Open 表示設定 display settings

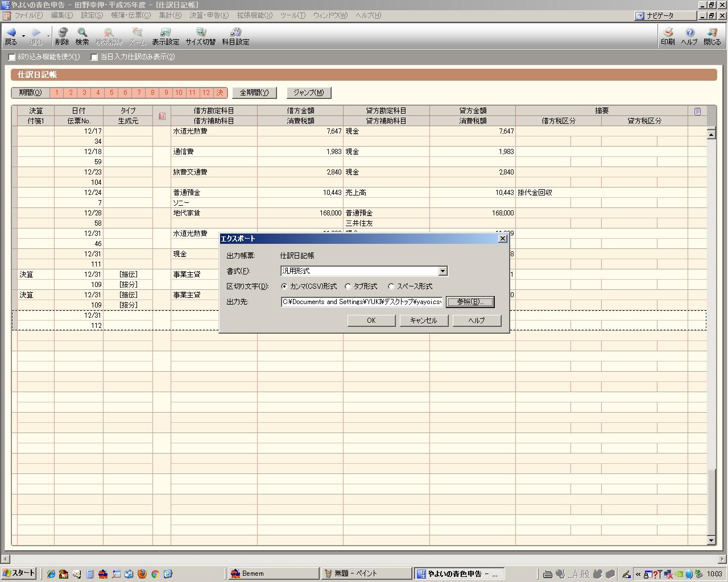click(x=166, y=36)
